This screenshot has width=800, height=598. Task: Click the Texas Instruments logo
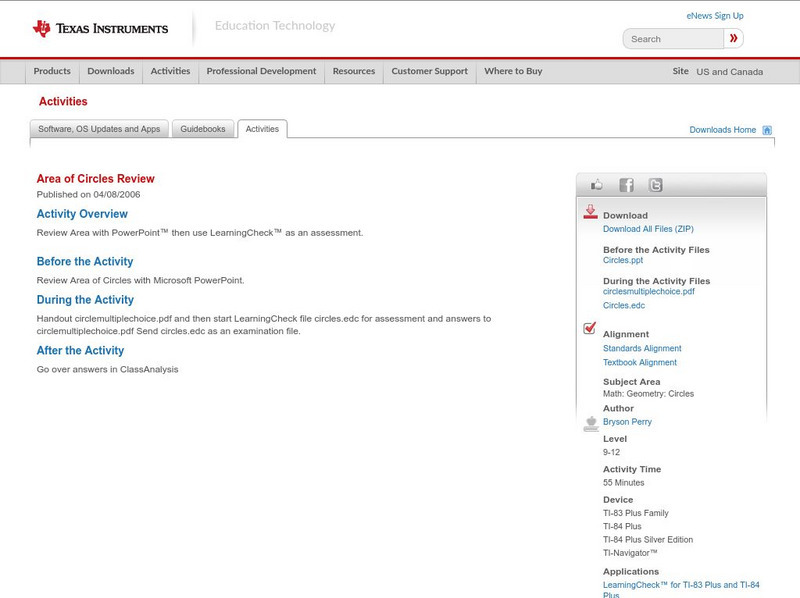click(x=100, y=28)
